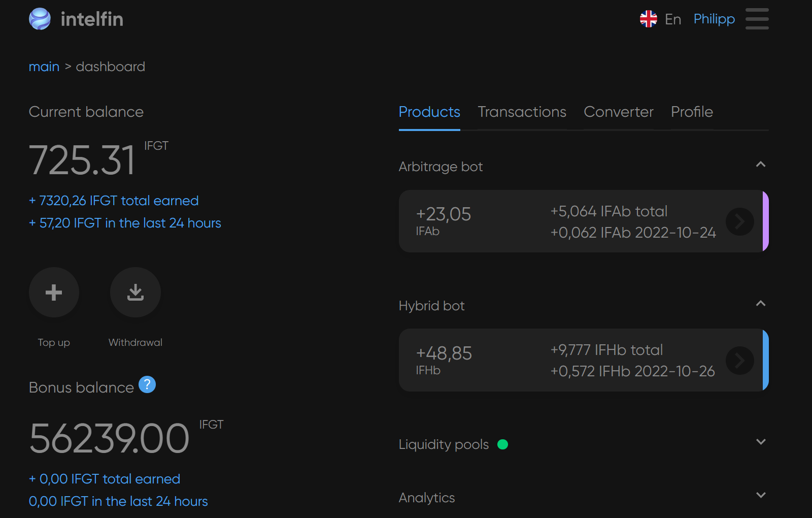This screenshot has height=518, width=812.
Task: Collapse the Arbitrage bot section
Action: 760,165
